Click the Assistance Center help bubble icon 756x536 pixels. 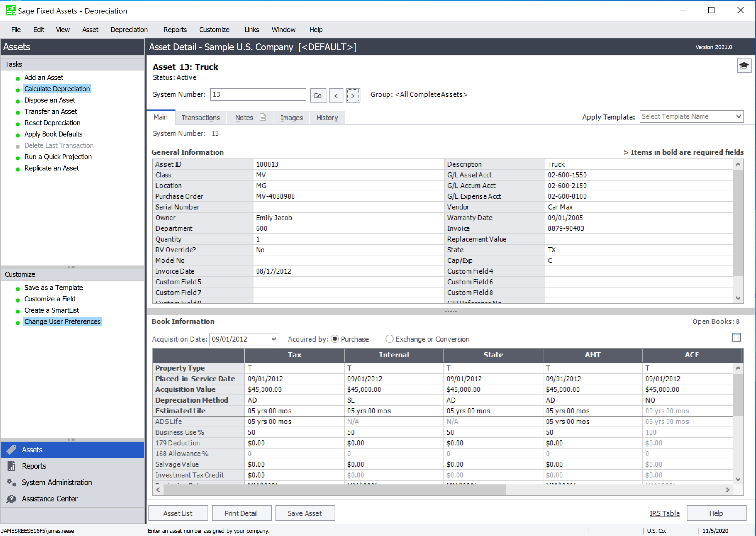[12, 499]
